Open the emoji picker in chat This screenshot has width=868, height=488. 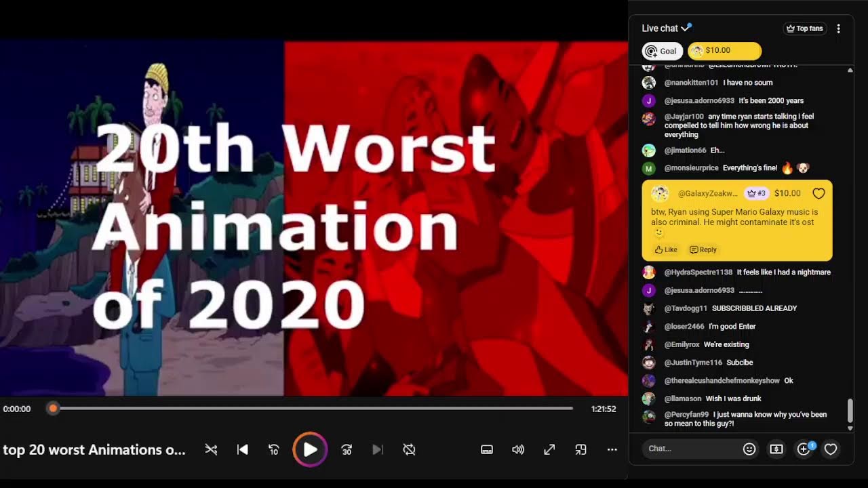(749, 449)
